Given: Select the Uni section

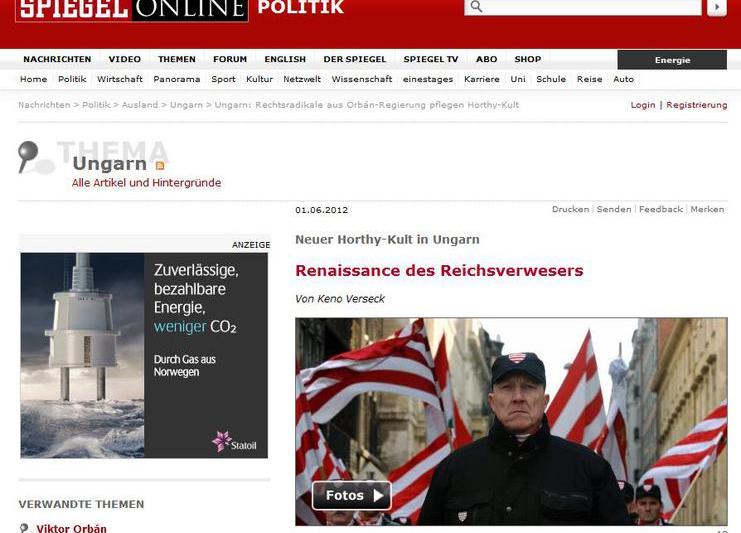Looking at the screenshot, I should [x=518, y=79].
